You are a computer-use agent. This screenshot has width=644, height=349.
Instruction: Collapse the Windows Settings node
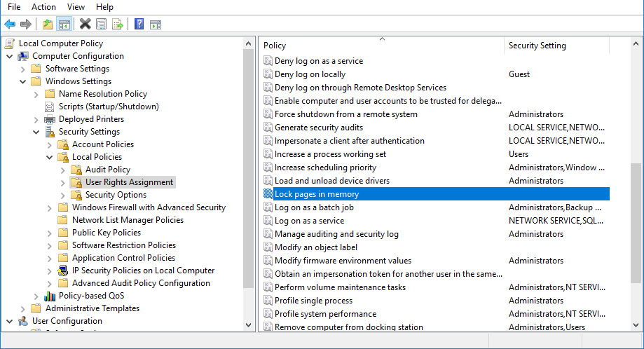pyautogui.click(x=22, y=82)
